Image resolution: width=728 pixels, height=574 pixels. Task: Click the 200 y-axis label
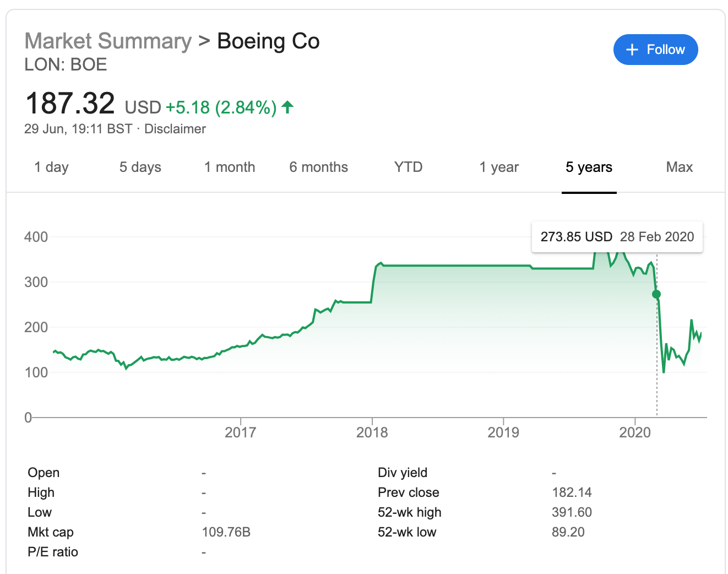(36, 327)
